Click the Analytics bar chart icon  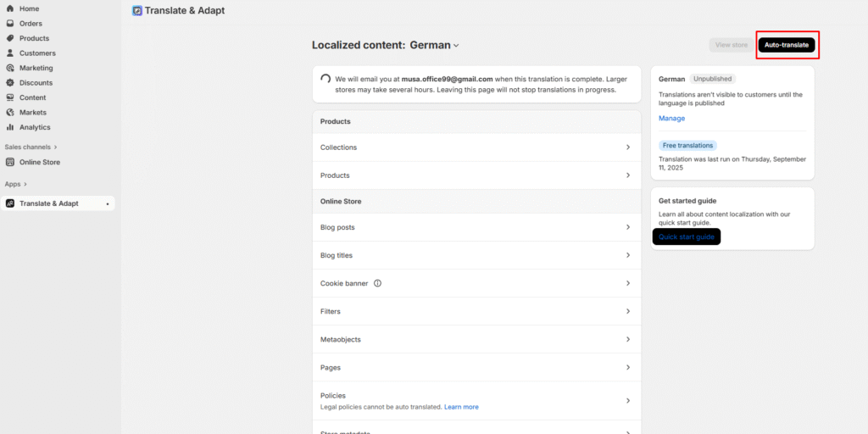coord(10,127)
